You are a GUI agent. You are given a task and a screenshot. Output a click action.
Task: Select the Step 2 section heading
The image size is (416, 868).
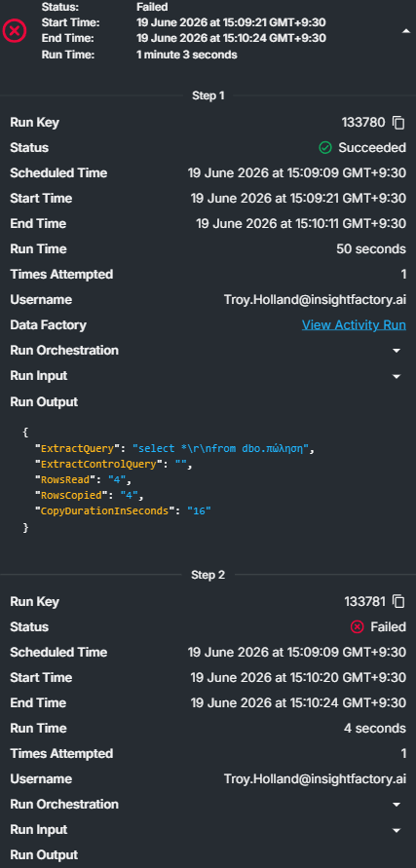[208, 575]
